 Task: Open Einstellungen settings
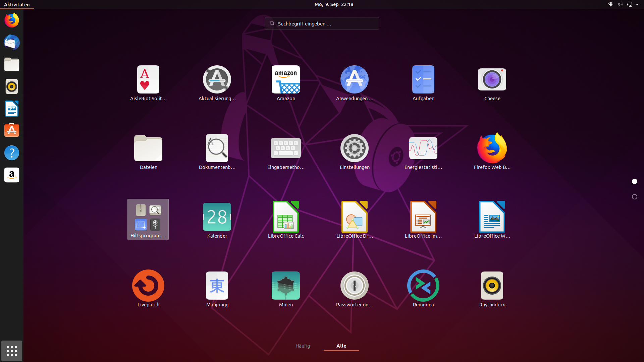click(355, 152)
